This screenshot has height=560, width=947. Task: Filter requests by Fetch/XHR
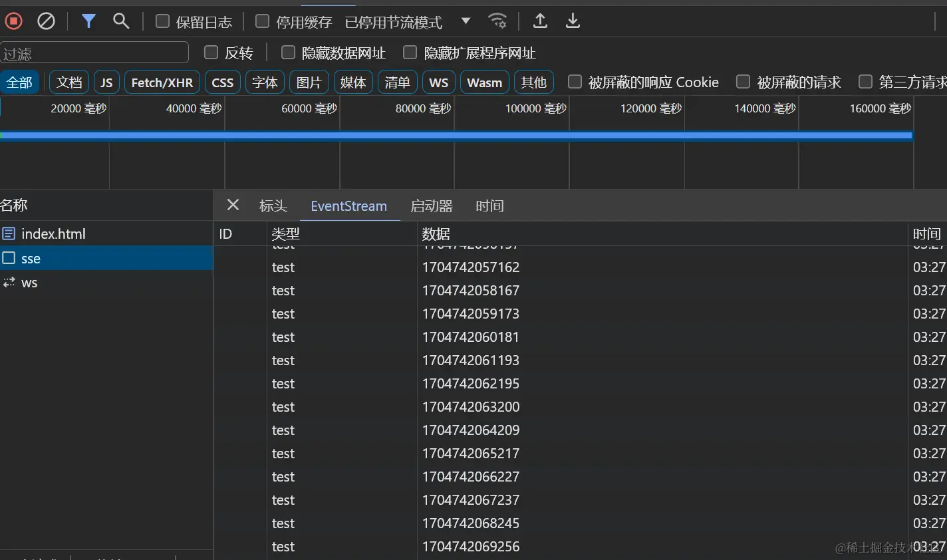pos(162,82)
